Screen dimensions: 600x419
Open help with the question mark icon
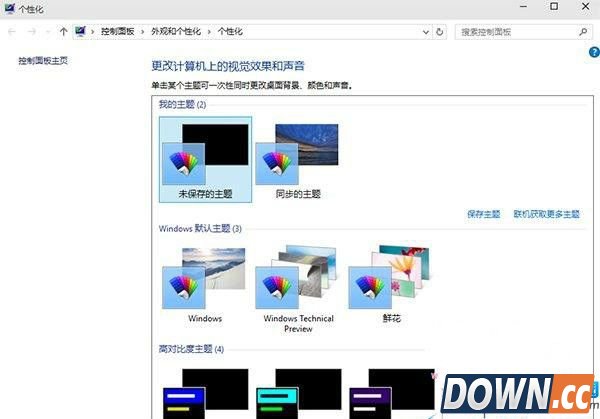594,52
